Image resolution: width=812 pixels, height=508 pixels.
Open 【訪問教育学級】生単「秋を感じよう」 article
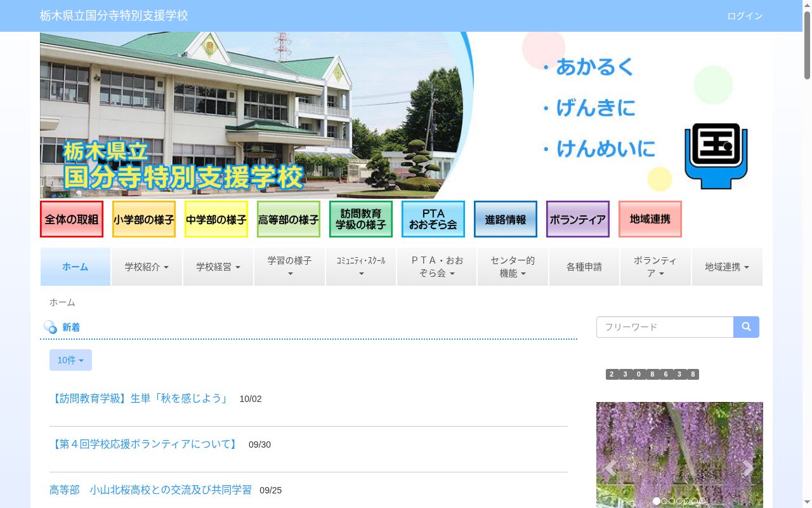(x=139, y=399)
